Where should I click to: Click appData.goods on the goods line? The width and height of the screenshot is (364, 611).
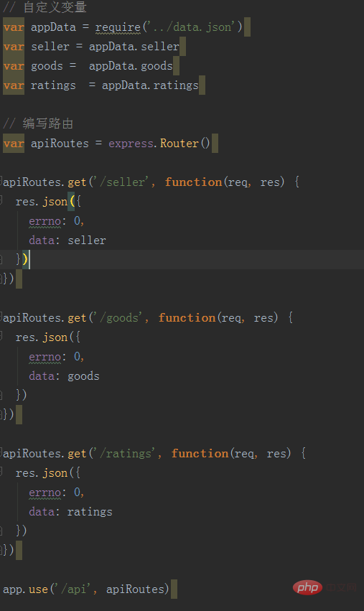pyautogui.click(x=131, y=66)
